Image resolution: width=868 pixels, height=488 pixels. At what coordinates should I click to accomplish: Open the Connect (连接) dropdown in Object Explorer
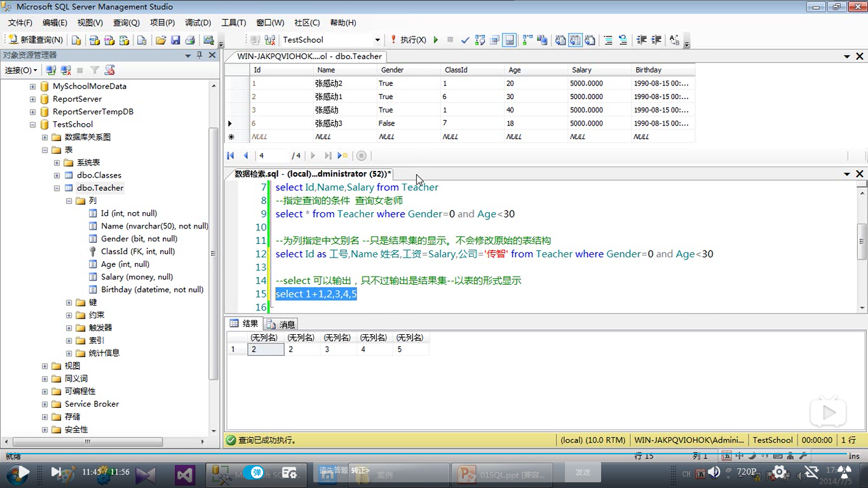21,70
